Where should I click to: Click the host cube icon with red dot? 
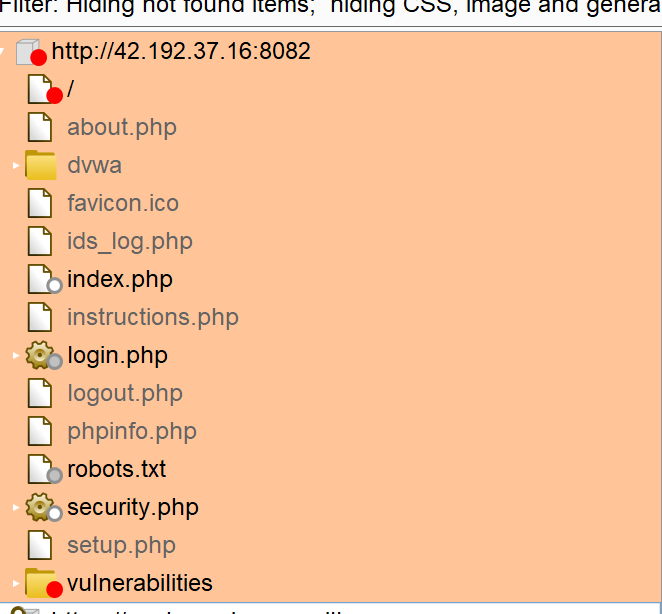pos(31,52)
